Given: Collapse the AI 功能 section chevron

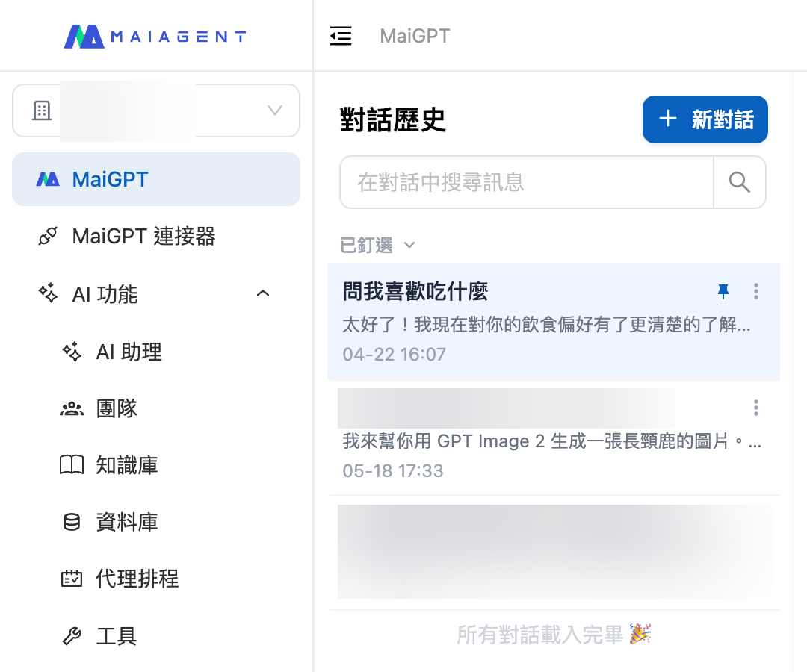Looking at the screenshot, I should [263, 293].
